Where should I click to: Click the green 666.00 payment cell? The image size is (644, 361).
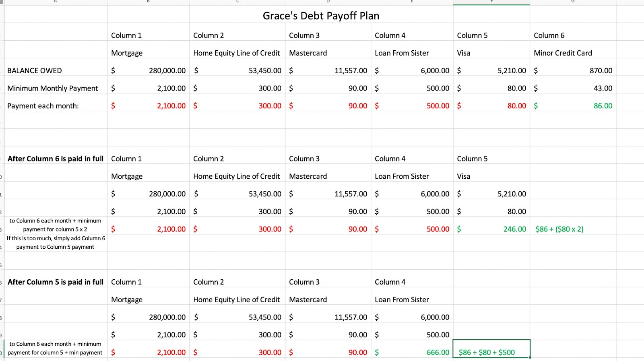[x=412, y=352]
